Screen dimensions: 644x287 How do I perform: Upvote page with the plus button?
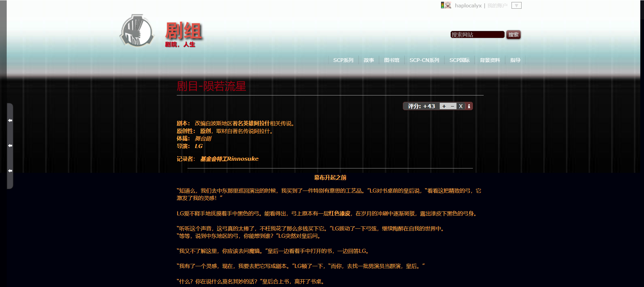[444, 106]
